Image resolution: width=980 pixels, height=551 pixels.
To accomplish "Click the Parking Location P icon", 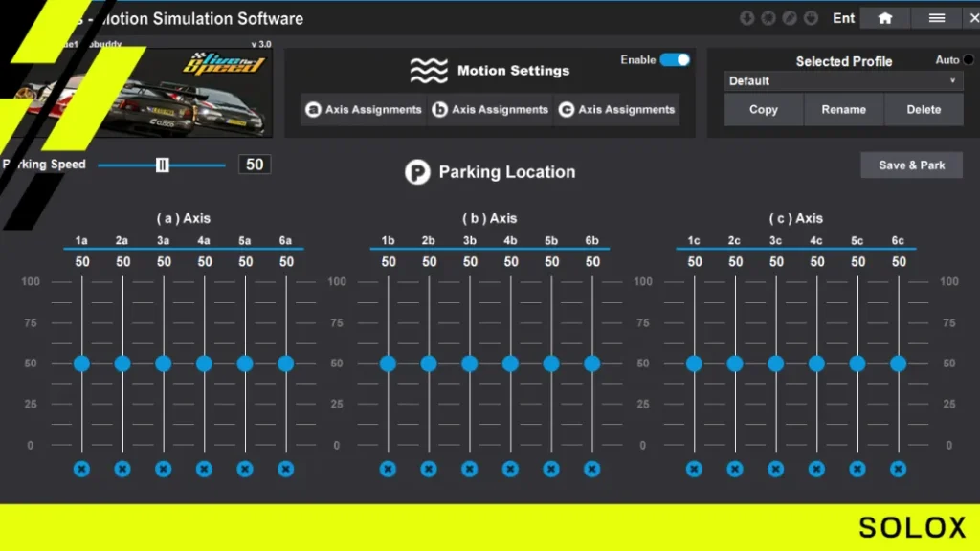I will (x=417, y=172).
